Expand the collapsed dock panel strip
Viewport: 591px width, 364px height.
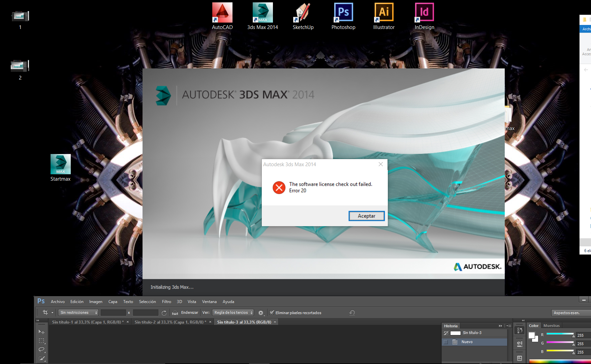coord(523,321)
